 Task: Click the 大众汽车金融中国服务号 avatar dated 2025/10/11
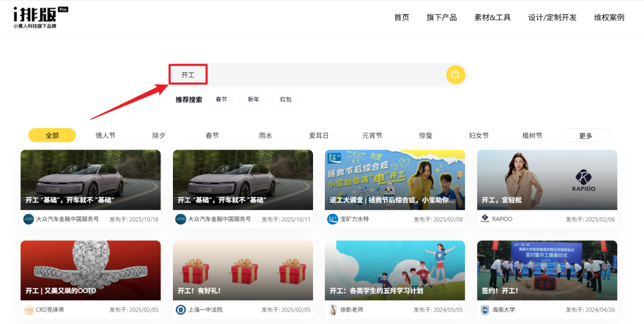(181, 219)
